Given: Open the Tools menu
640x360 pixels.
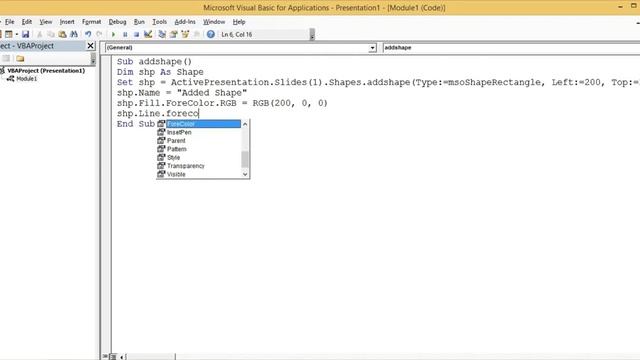Looking at the screenshot, I should [159, 22].
